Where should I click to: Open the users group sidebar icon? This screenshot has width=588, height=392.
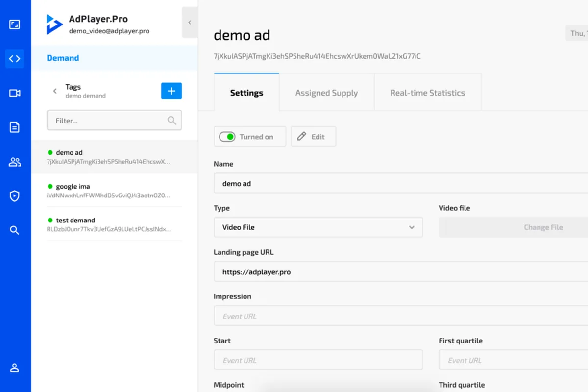15,162
